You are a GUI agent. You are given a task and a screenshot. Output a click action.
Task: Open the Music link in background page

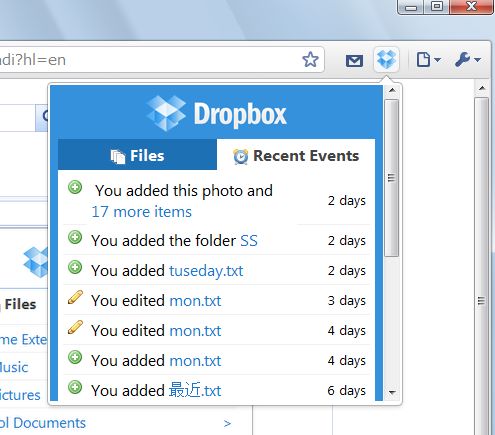coord(14,367)
